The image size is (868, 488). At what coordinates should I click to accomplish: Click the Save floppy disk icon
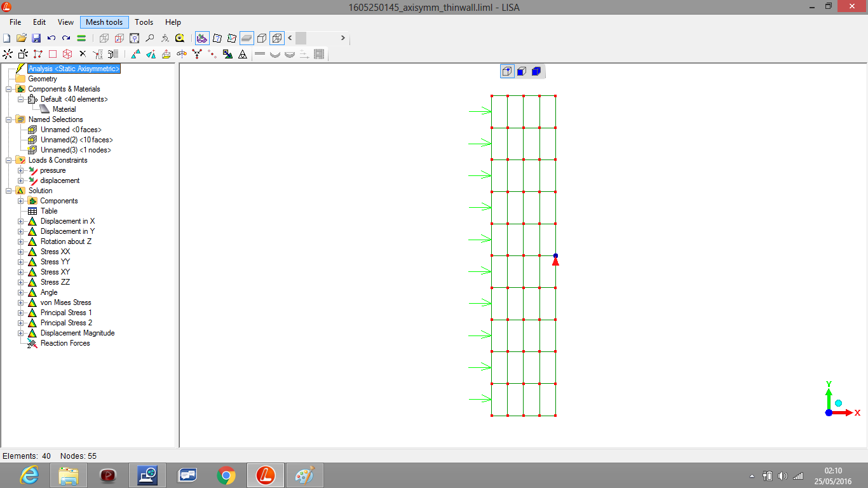36,38
